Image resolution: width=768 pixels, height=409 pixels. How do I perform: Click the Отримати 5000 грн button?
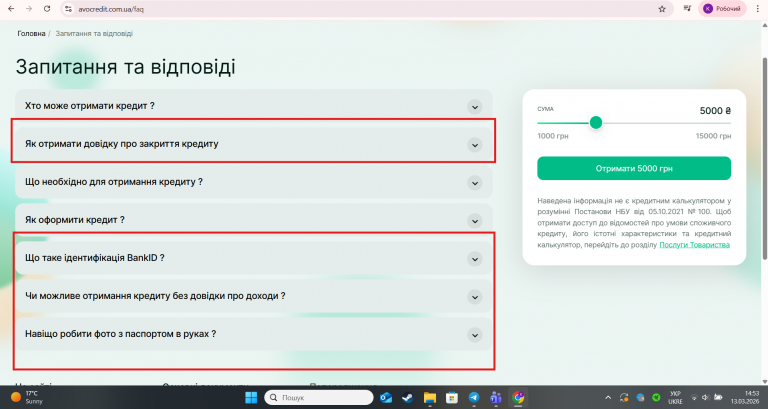click(634, 168)
